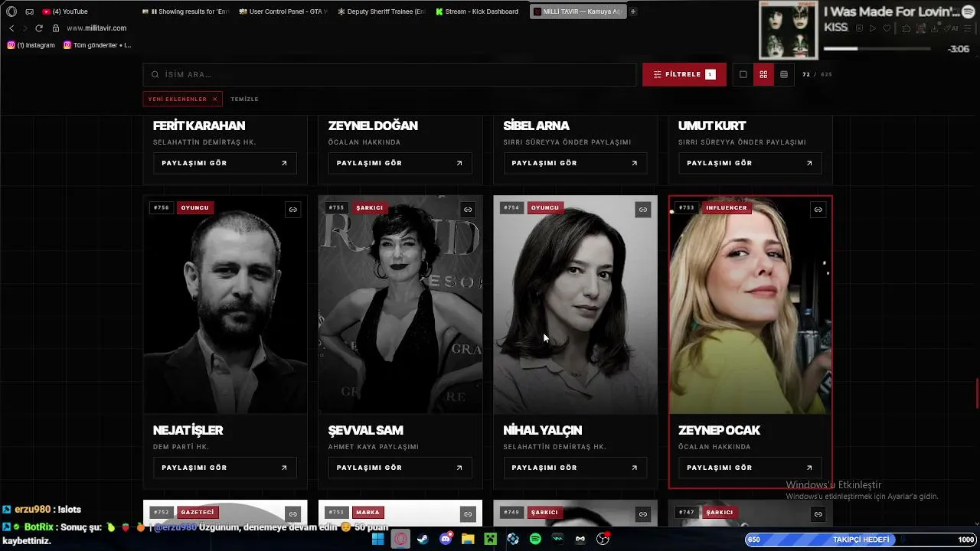Seek the song progress bar

(x=877, y=48)
